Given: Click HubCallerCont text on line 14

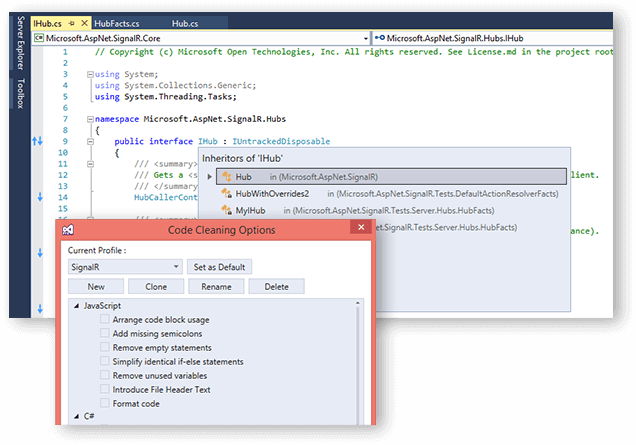Looking at the screenshot, I should (x=165, y=197).
